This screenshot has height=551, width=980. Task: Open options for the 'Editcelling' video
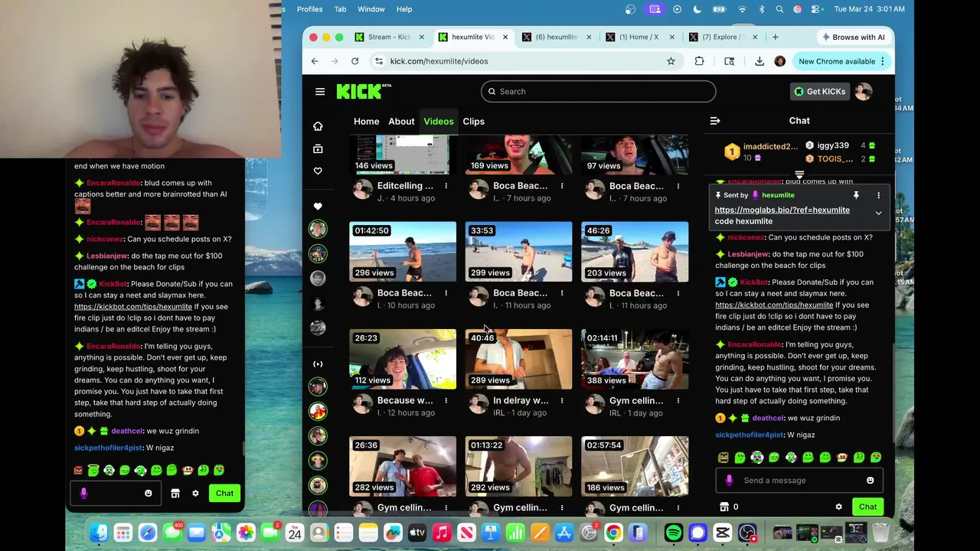click(446, 186)
